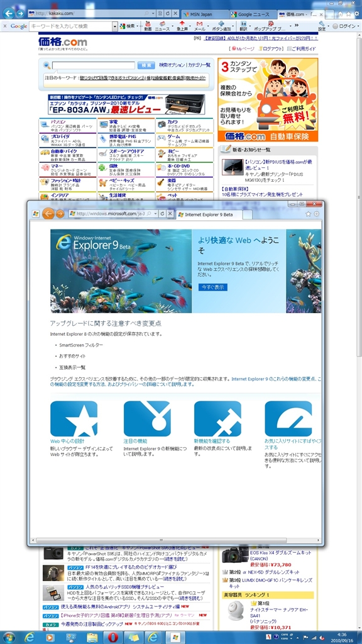Open the マネー category on kakaku.com
The height and width of the screenshot is (644, 362).
click(57, 165)
